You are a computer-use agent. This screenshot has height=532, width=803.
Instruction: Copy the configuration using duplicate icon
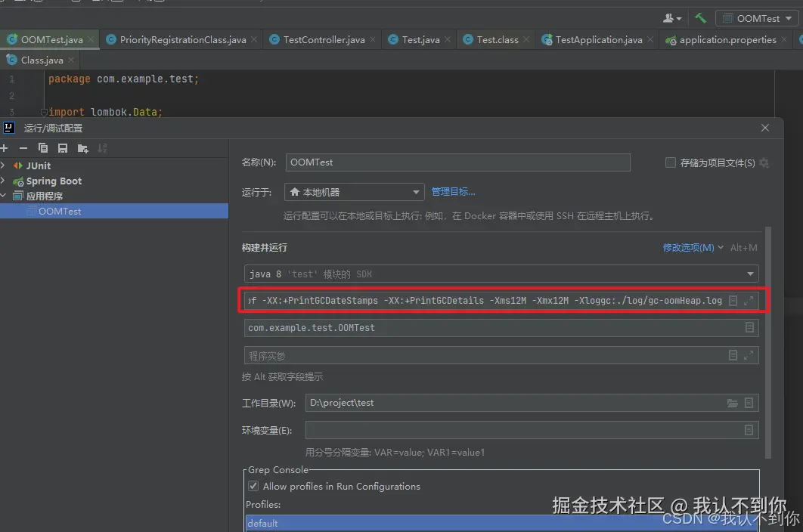click(43, 148)
